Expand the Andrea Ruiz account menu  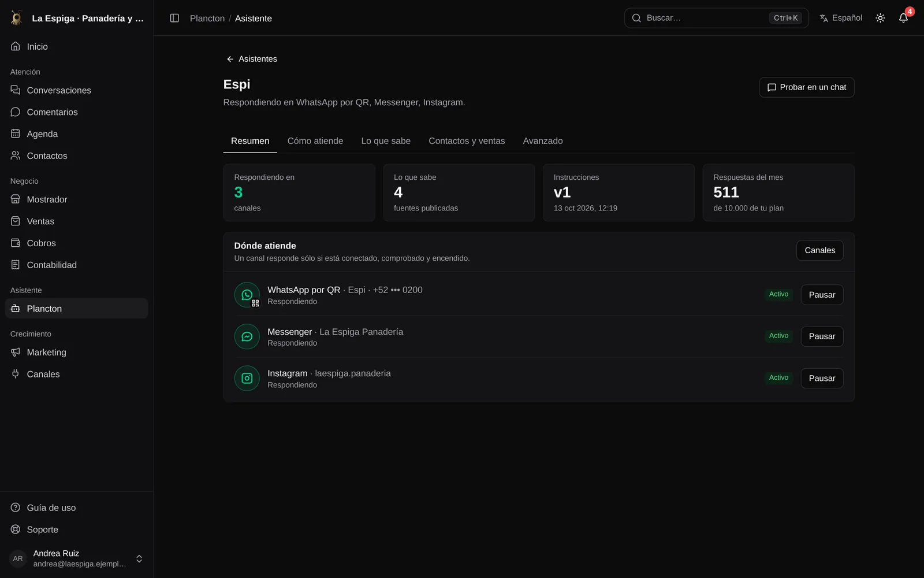(77, 558)
